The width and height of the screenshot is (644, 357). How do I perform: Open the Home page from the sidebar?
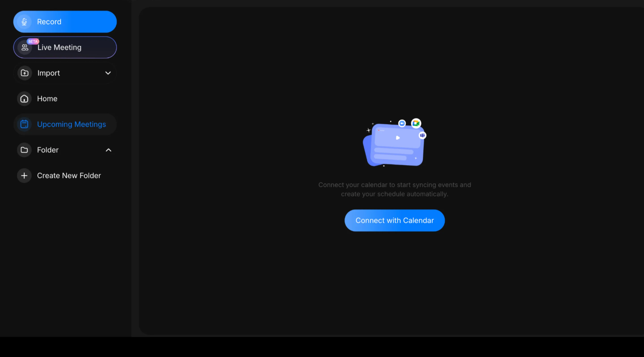(x=47, y=99)
